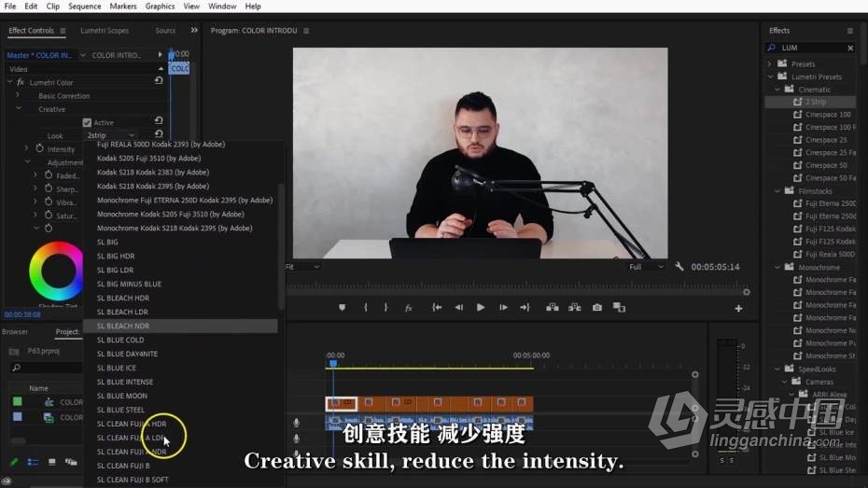Open Effects panel menu icon
Image resolution: width=868 pixels, height=488 pixels.
(849, 31)
